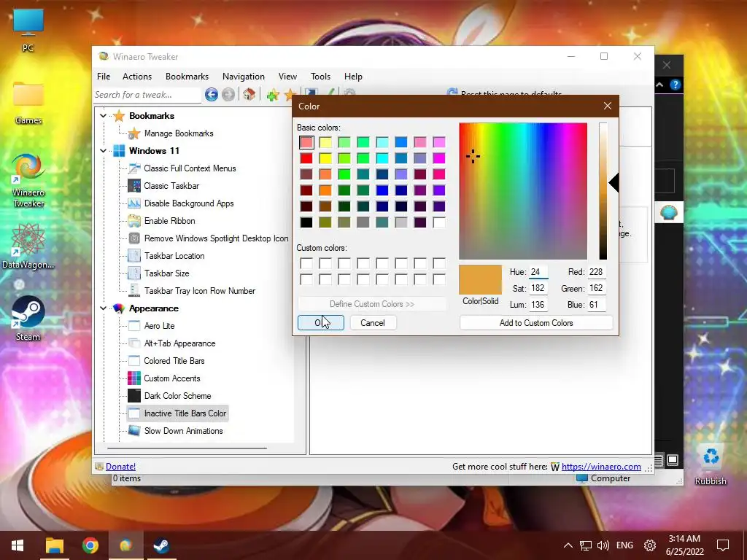747x560 pixels.
Task: Focus the Search for a tweak box
Action: [147, 95]
